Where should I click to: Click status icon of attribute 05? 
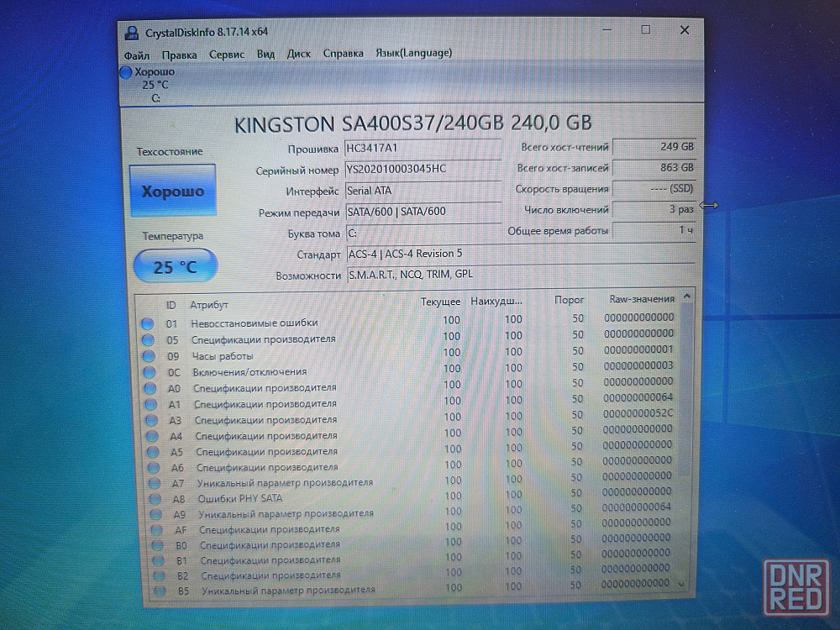148,339
